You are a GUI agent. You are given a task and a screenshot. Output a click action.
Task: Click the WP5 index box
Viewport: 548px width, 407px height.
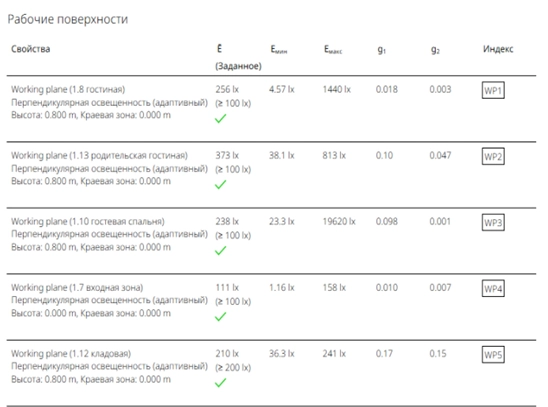click(x=493, y=355)
